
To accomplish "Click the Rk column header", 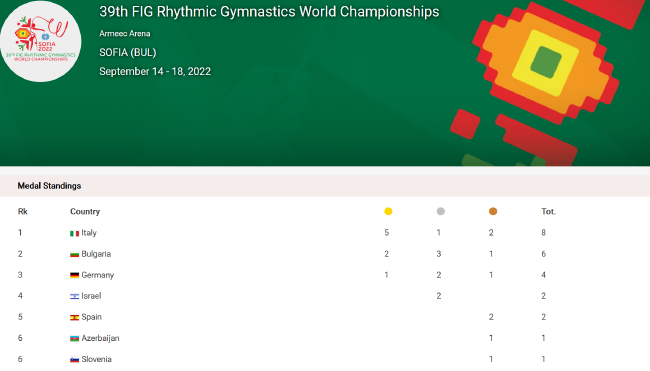I will click(22, 211).
